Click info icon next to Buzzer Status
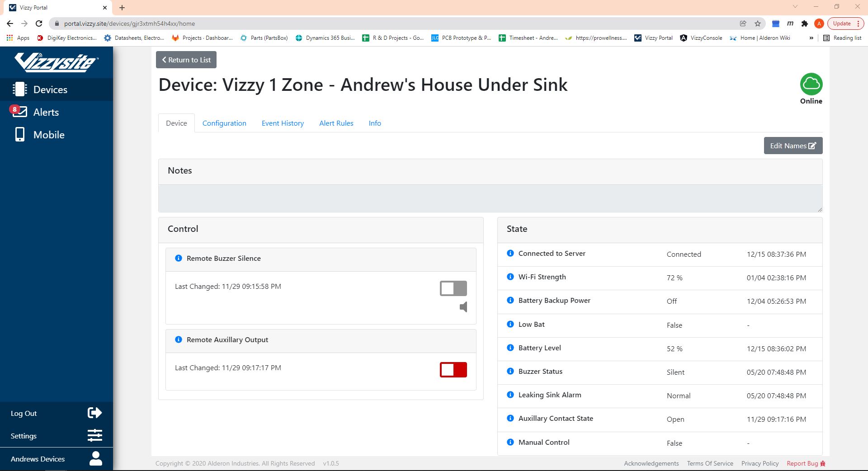The image size is (868, 471). coord(510,371)
